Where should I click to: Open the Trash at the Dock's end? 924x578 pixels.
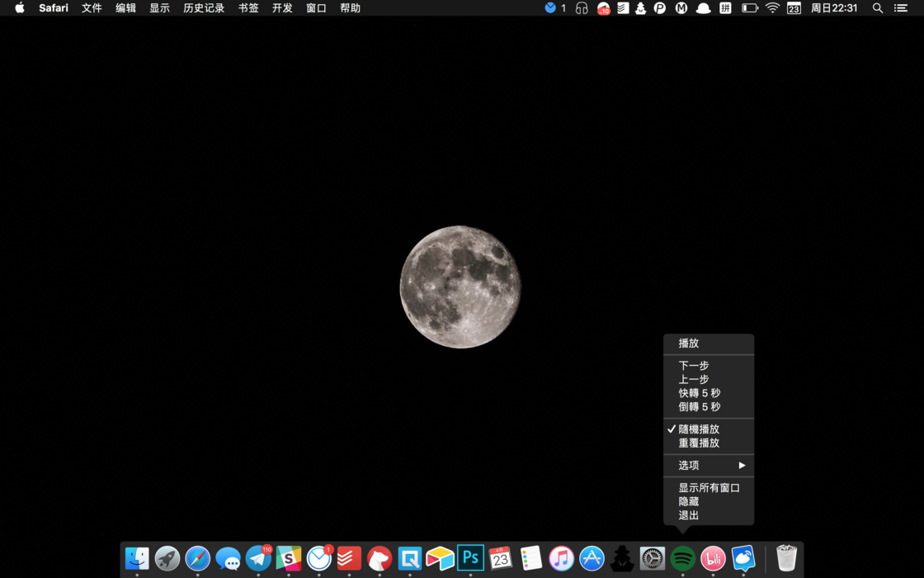point(787,558)
